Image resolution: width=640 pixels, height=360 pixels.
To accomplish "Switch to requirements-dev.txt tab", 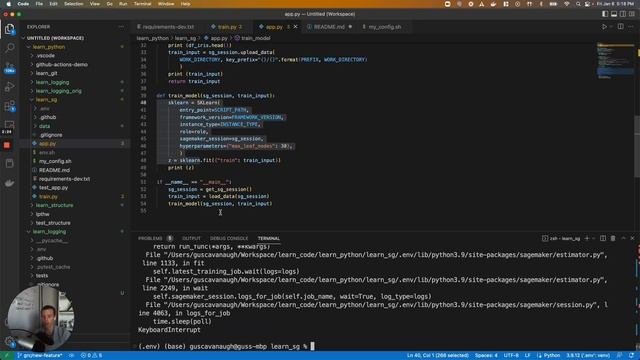I will click(166, 27).
